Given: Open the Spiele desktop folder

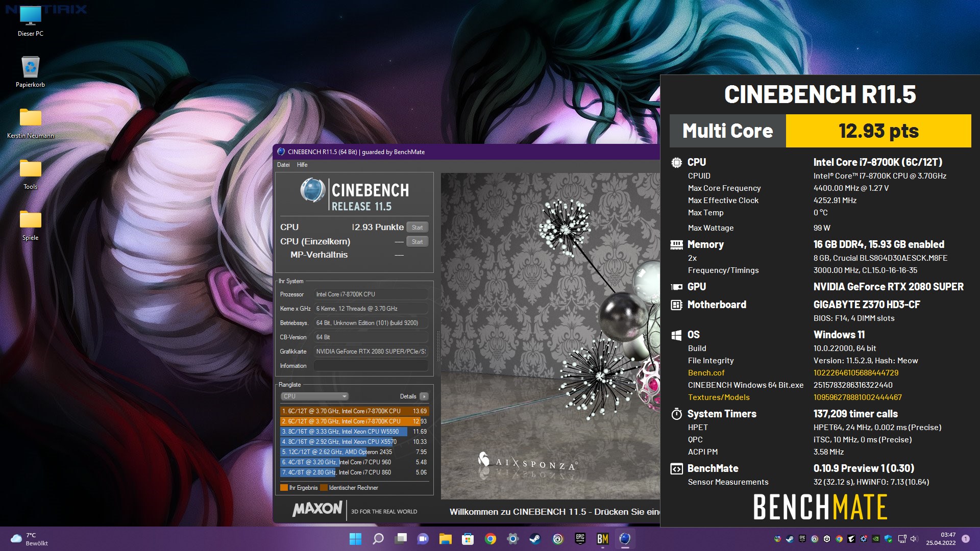Looking at the screenshot, I should pos(30,225).
